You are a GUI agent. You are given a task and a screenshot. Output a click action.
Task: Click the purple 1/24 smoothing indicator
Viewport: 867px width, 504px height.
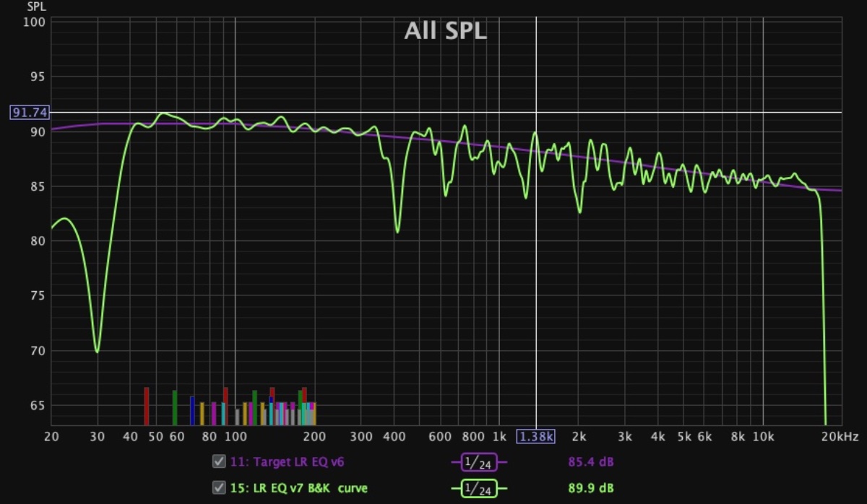479,462
